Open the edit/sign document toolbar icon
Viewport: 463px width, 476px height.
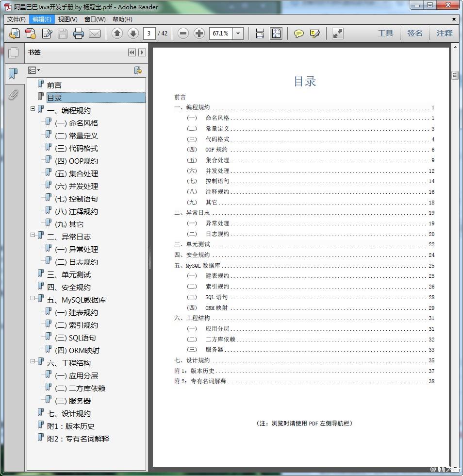(x=47, y=34)
